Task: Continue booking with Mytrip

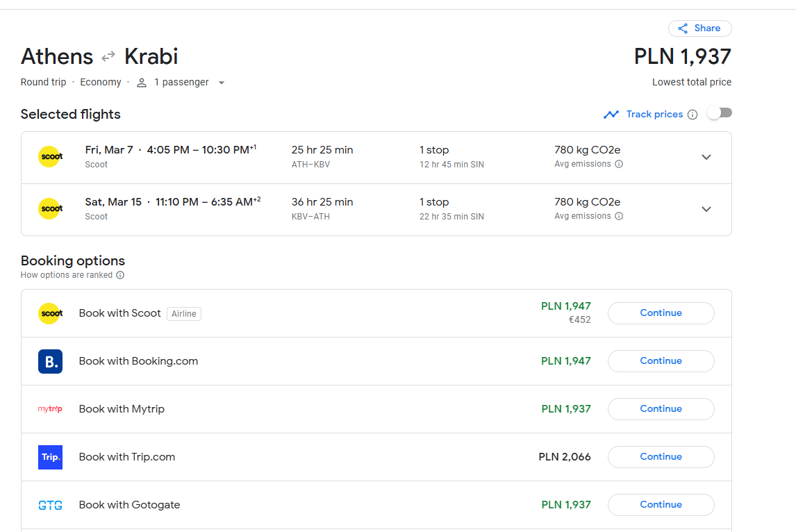Action: point(661,409)
